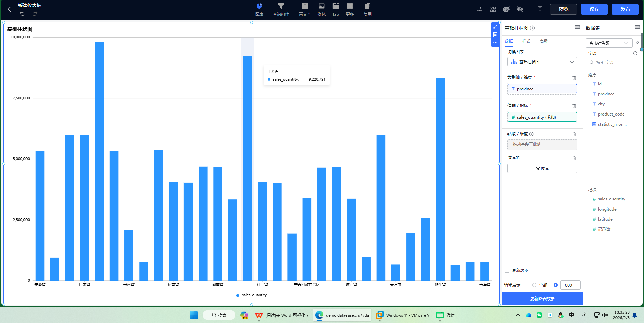Click the 保存 save button
Image resolution: width=644 pixels, height=323 pixels.
coord(594,9)
